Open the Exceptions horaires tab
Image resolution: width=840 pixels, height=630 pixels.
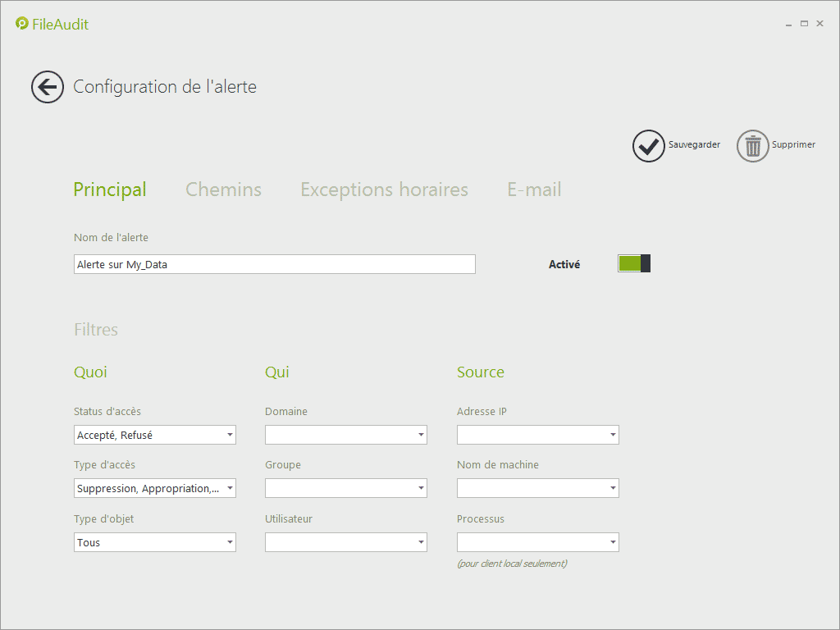pyautogui.click(x=384, y=189)
